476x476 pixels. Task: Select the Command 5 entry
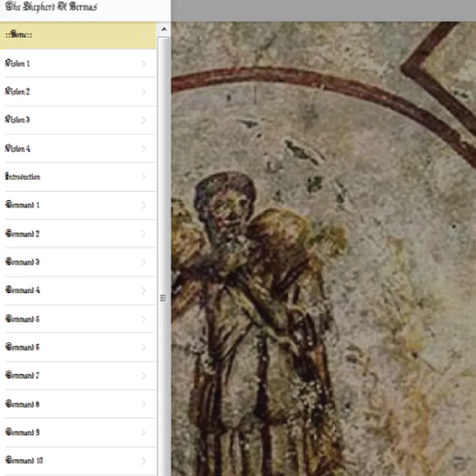(x=78, y=319)
